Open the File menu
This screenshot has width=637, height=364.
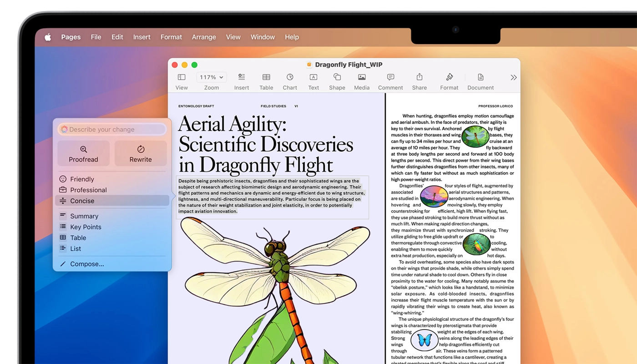point(96,37)
